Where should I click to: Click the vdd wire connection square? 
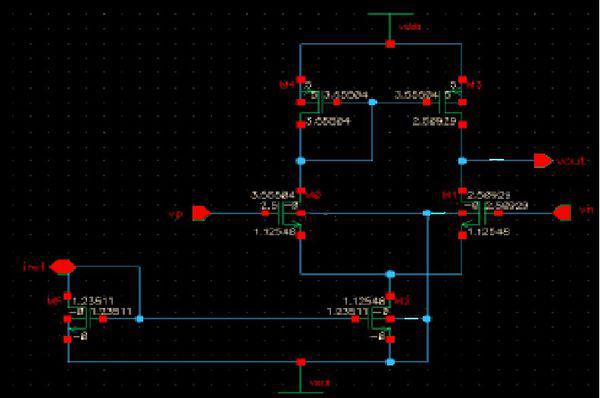[390, 44]
